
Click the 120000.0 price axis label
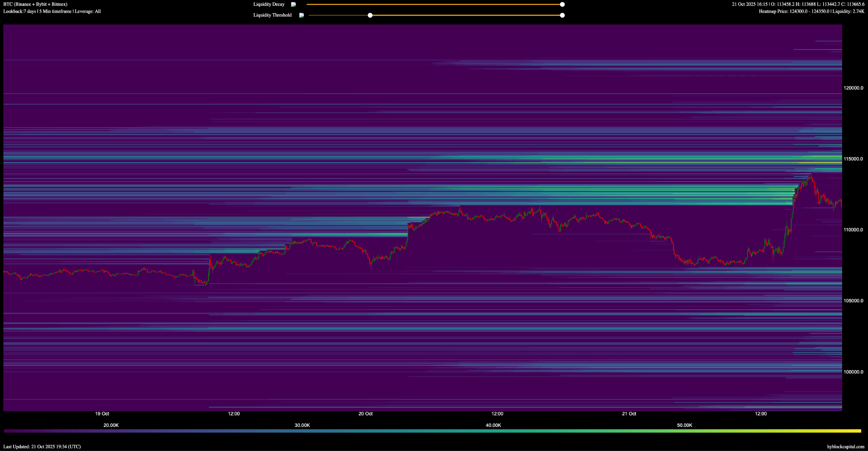click(x=853, y=88)
